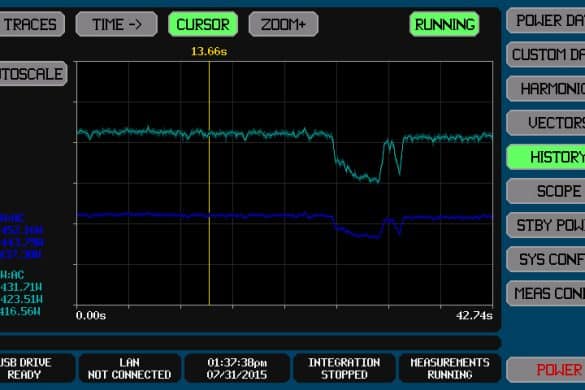Viewport: 585px width, 390px height.
Task: Go to the HARMONICS view
Action: (546, 89)
